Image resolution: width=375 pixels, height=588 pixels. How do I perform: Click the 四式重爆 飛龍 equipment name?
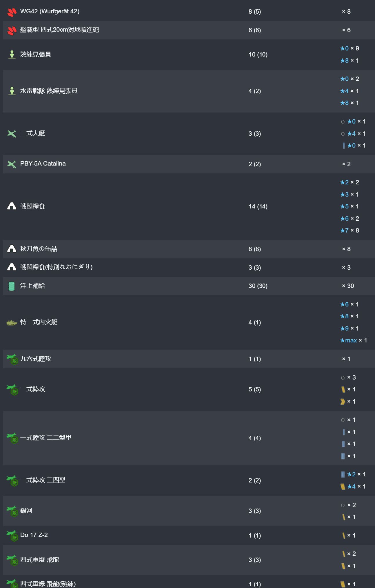pyautogui.click(x=40, y=560)
